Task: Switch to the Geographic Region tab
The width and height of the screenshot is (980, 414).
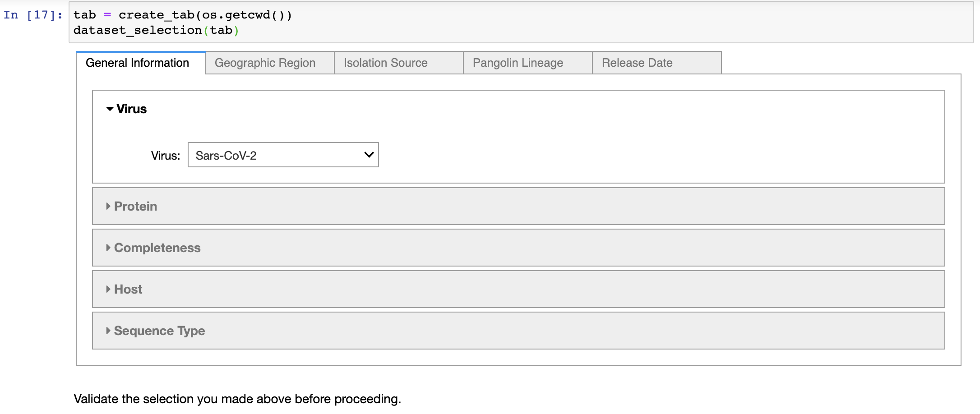Action: (x=266, y=63)
